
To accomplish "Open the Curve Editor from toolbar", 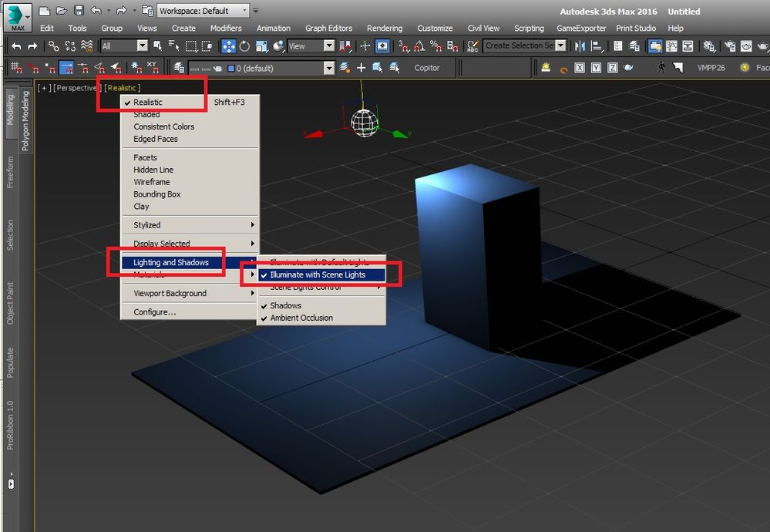I will tap(671, 46).
